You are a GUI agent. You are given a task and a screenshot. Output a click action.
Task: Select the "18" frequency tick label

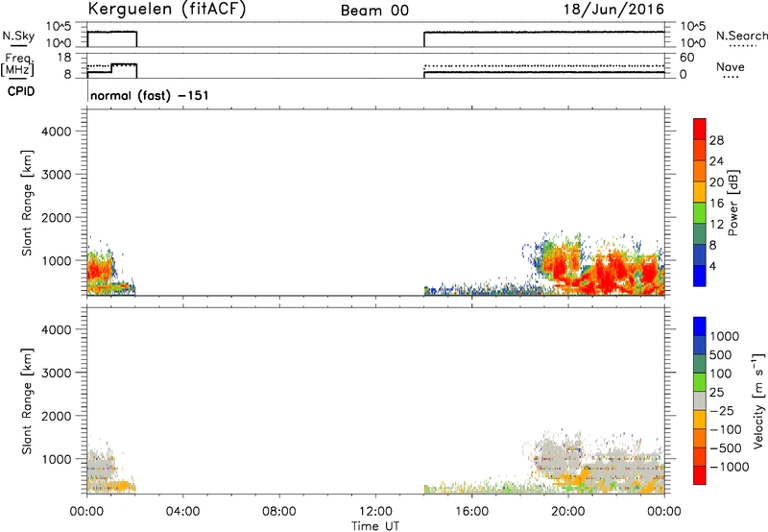[x=64, y=58]
